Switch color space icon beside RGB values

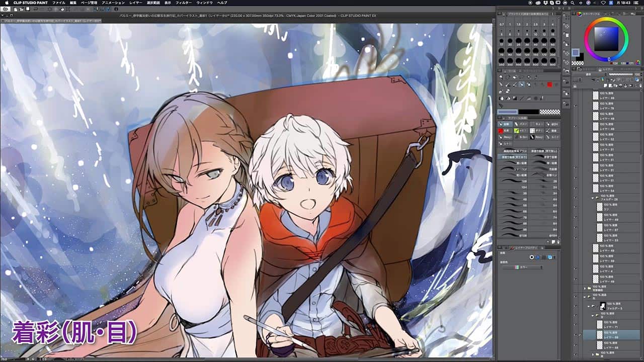(x=638, y=63)
